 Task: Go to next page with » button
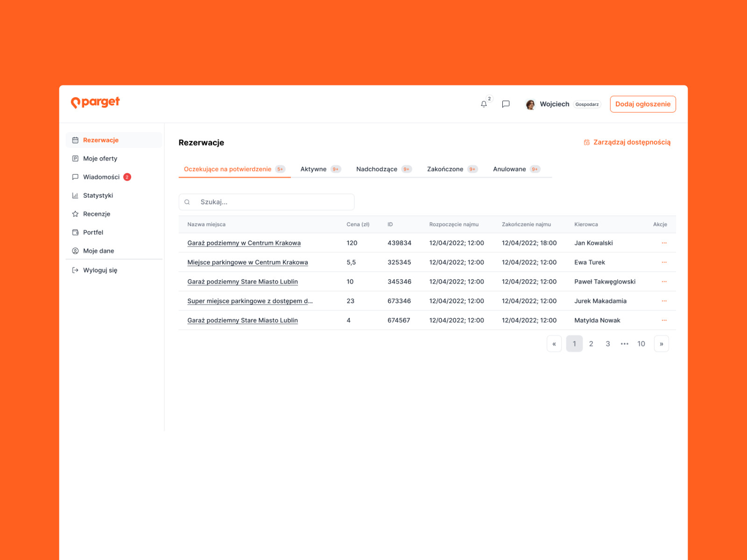point(661,344)
